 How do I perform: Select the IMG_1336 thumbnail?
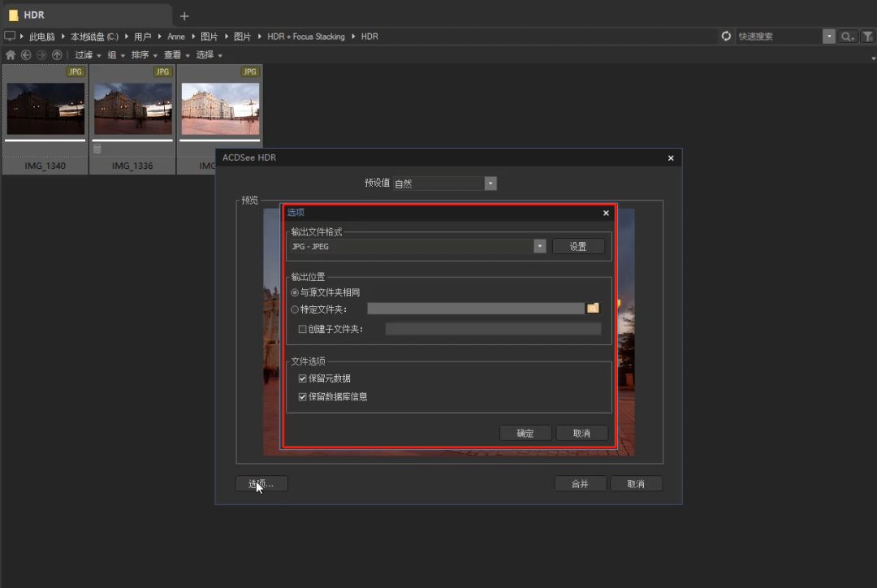tap(132, 119)
